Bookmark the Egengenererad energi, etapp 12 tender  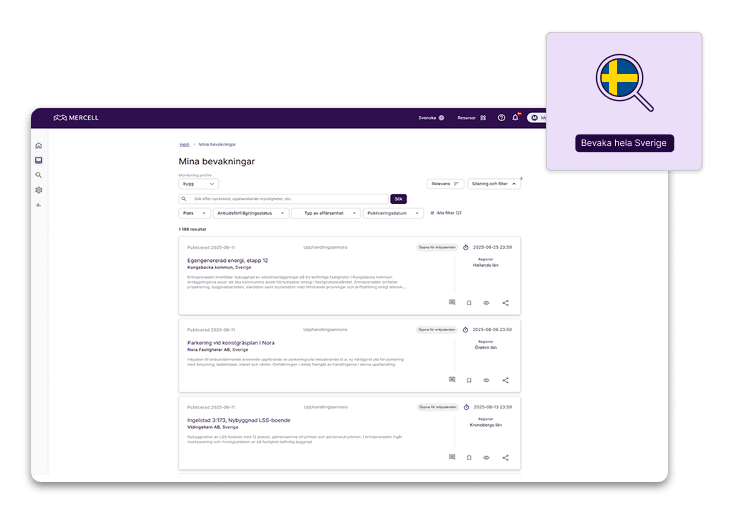469,303
